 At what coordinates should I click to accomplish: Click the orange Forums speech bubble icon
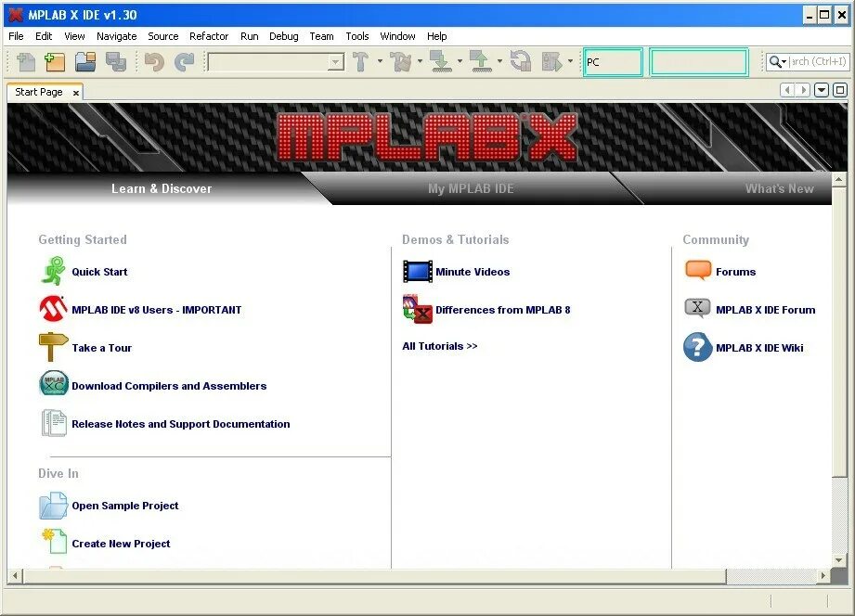pos(698,270)
